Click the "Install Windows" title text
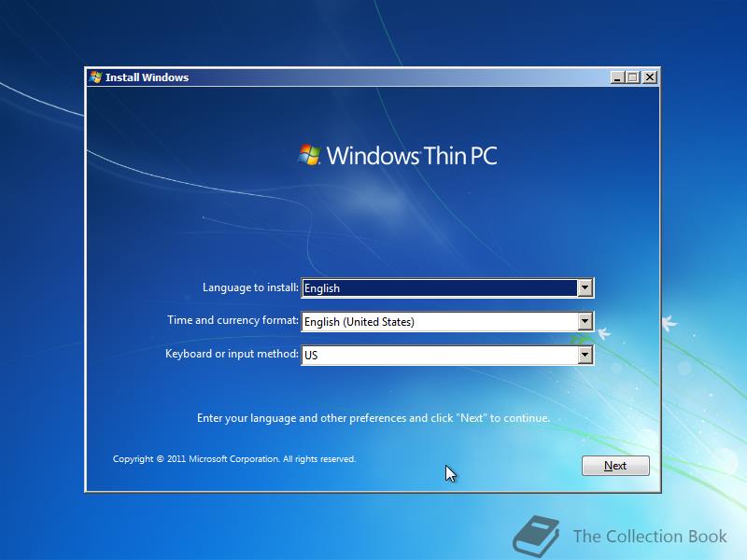 tap(147, 77)
